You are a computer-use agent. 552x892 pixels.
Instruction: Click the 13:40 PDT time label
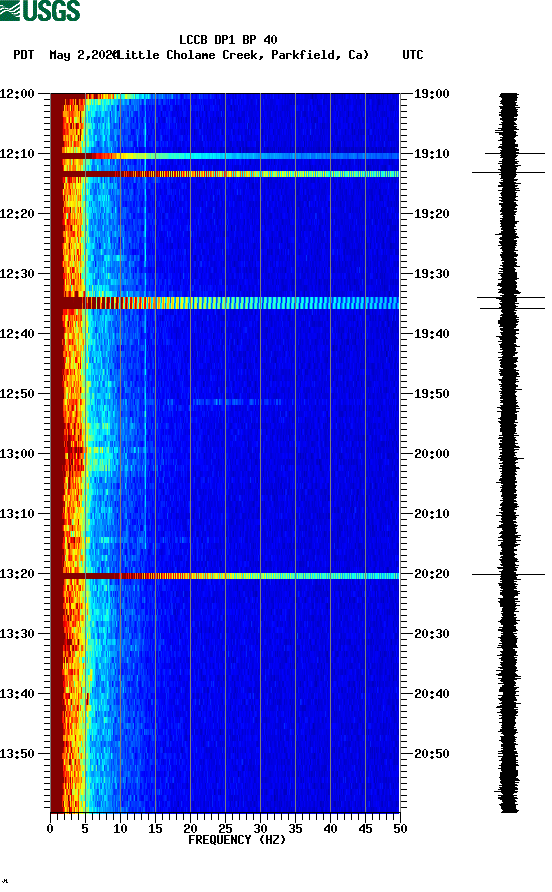(17, 693)
